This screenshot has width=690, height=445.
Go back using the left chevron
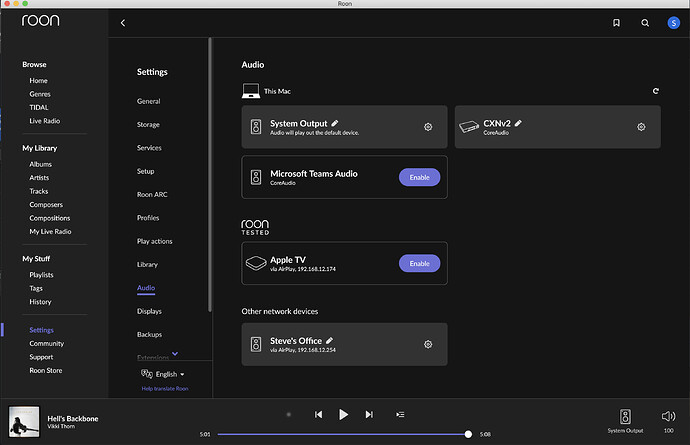[123, 22]
